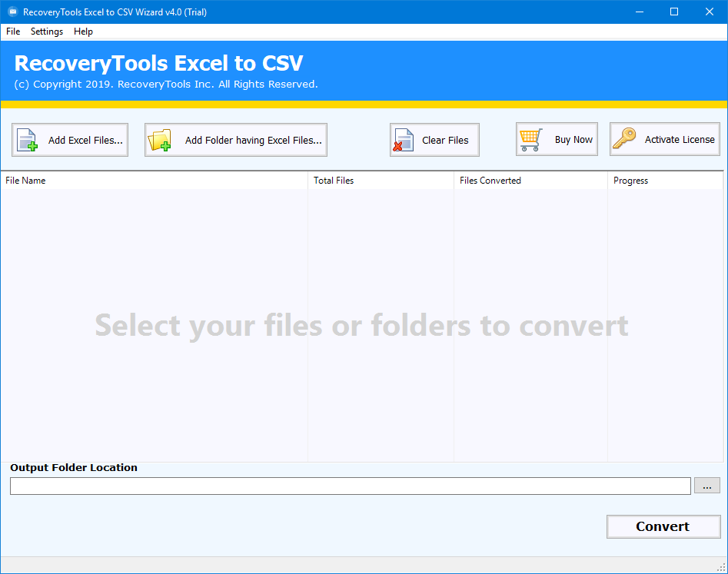Viewport: 728px width, 574px height.
Task: Click the Total Files column header
Action: 381,181
